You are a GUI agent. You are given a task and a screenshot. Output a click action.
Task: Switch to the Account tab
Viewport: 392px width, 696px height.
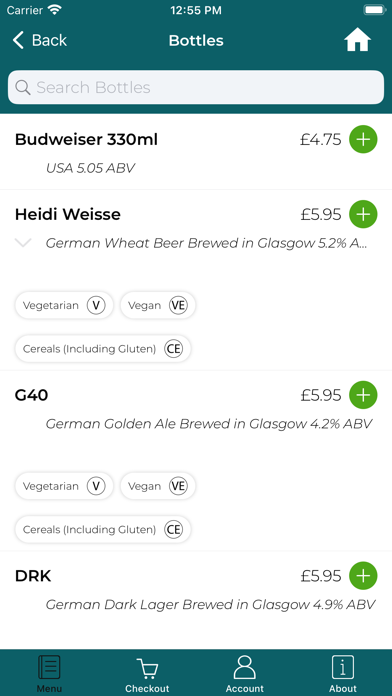point(245,674)
